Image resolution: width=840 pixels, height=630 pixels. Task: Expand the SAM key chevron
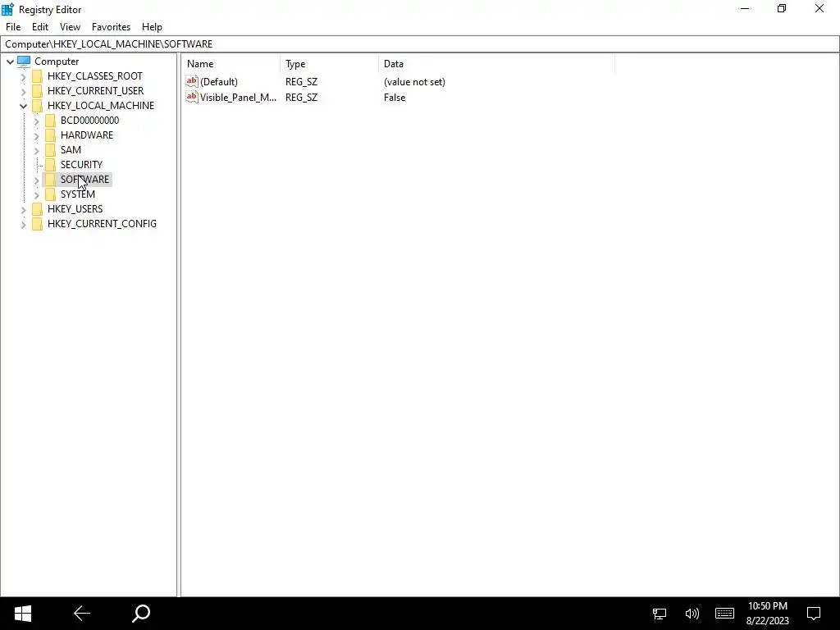36,151
